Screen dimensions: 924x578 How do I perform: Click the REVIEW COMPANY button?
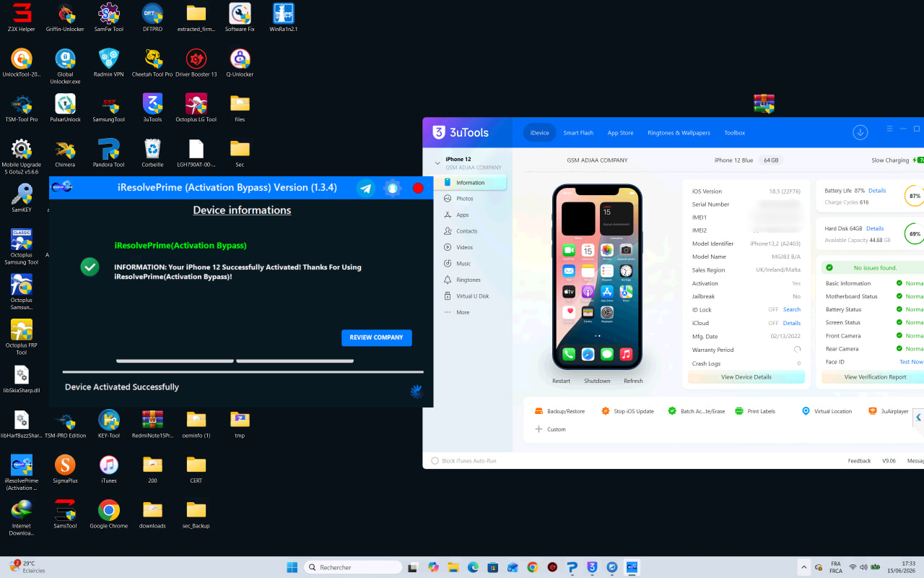click(377, 337)
